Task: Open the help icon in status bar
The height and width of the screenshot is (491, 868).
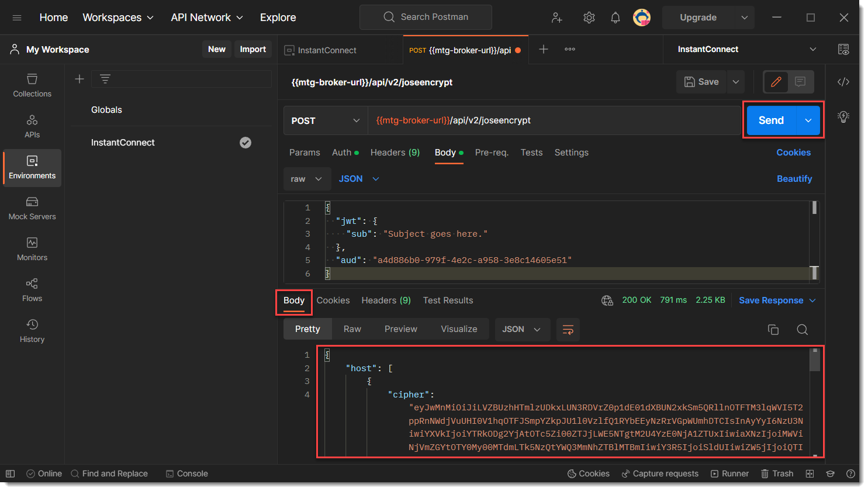Action: (x=850, y=473)
